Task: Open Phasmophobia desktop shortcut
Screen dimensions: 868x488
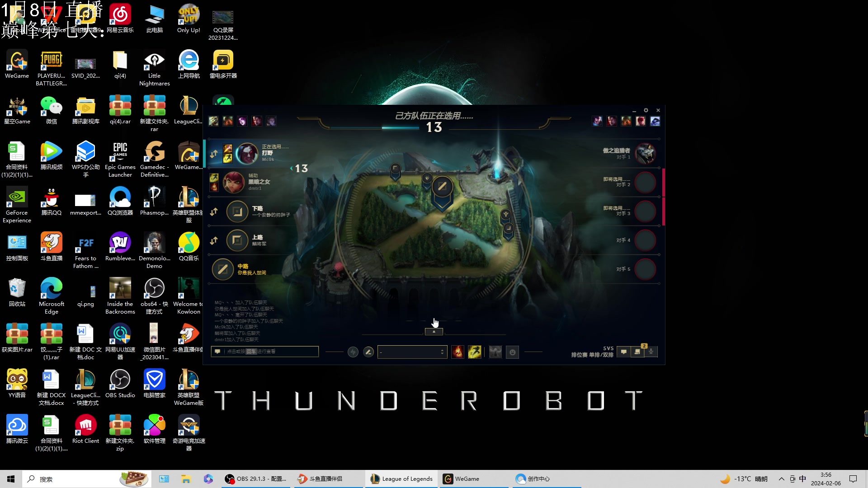Action: (154, 202)
